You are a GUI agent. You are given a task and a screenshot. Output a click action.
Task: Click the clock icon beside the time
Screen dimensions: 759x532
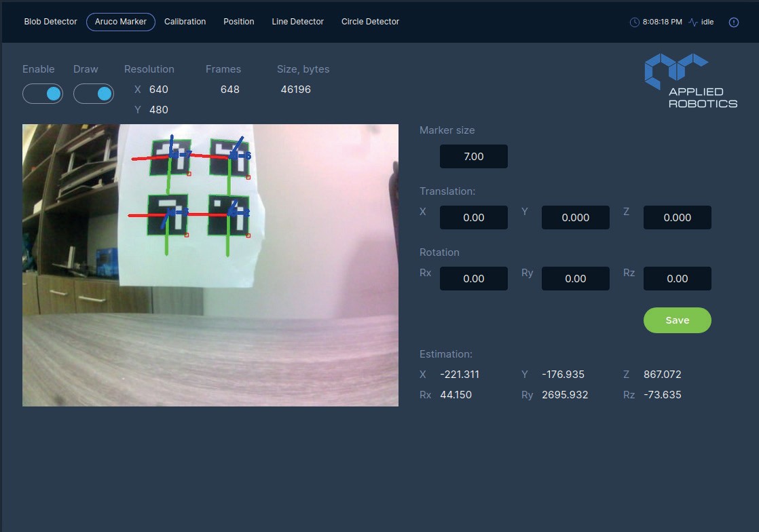click(x=635, y=22)
